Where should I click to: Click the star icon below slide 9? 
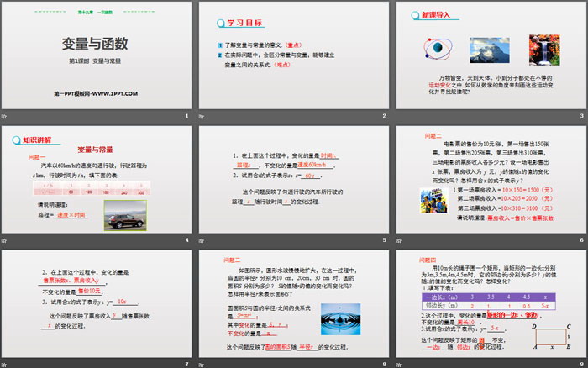tap(399, 365)
